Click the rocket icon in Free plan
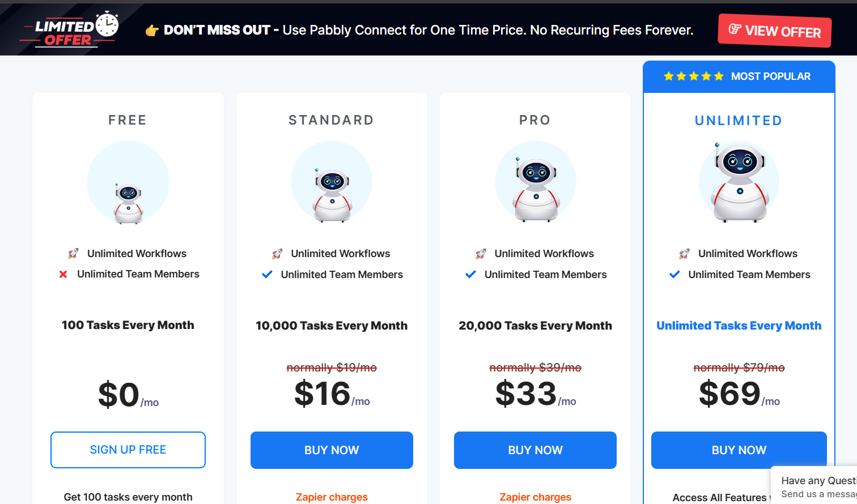 [x=74, y=254]
